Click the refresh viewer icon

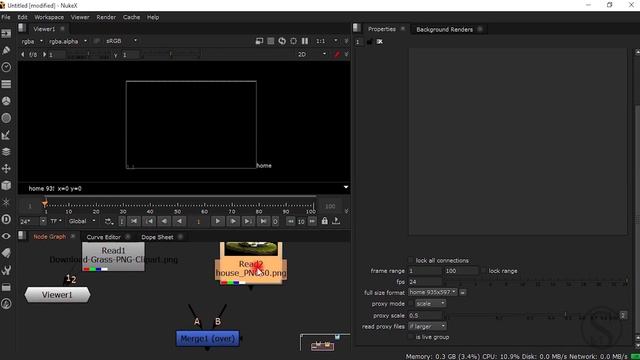coord(282,41)
